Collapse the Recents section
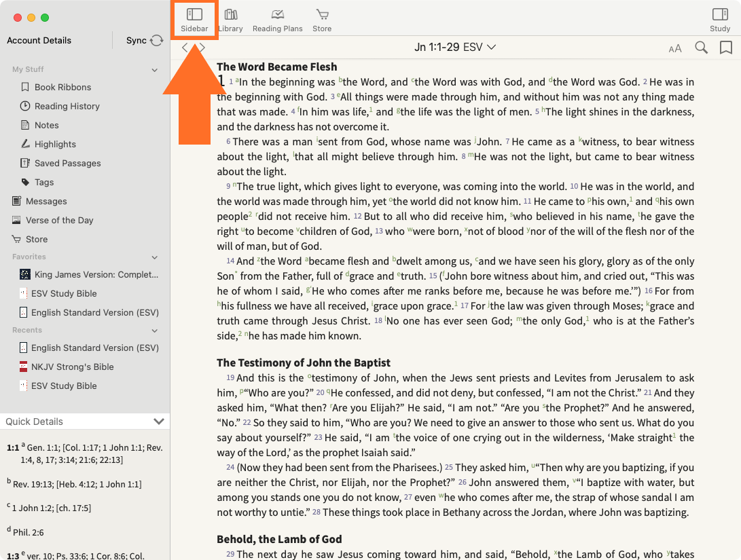Image resolution: width=741 pixels, height=560 pixels. point(155,331)
